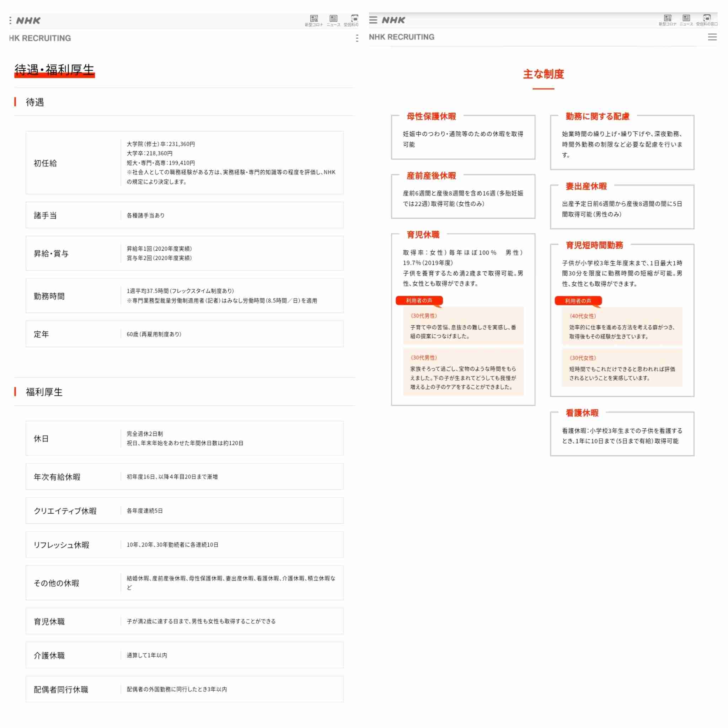Click 利用者の声 badge in the 育児短時間勤務 card

pyautogui.click(x=578, y=301)
